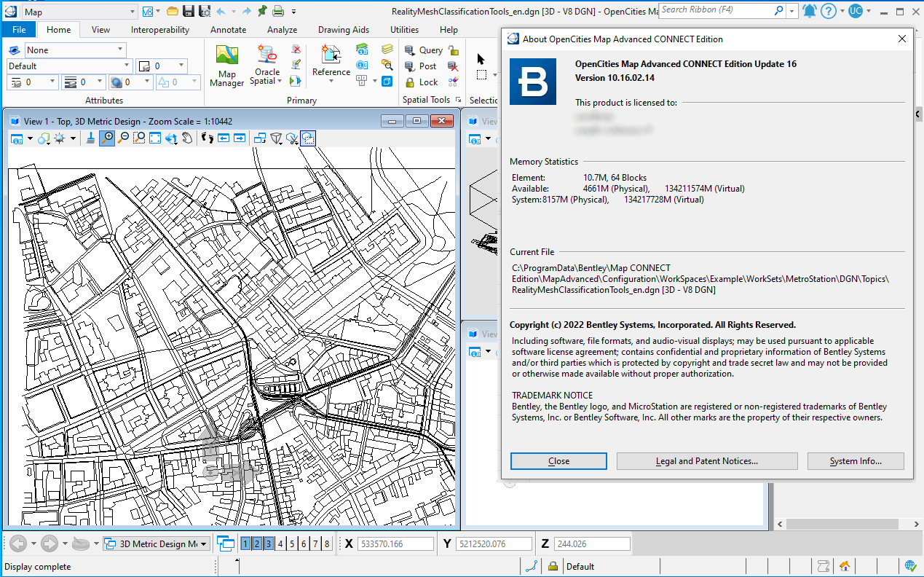Click the notifications bell icon
The width and height of the screenshot is (924, 577).
(x=809, y=11)
